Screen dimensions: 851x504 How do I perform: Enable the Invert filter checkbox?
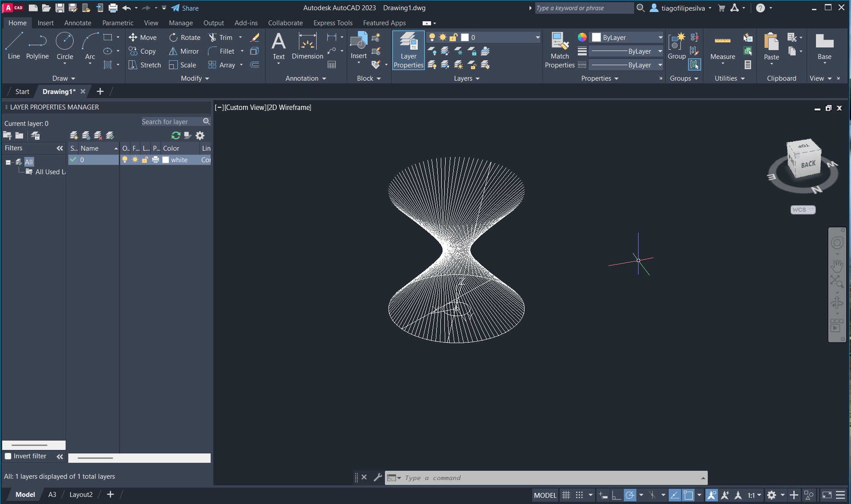[x=8, y=456]
